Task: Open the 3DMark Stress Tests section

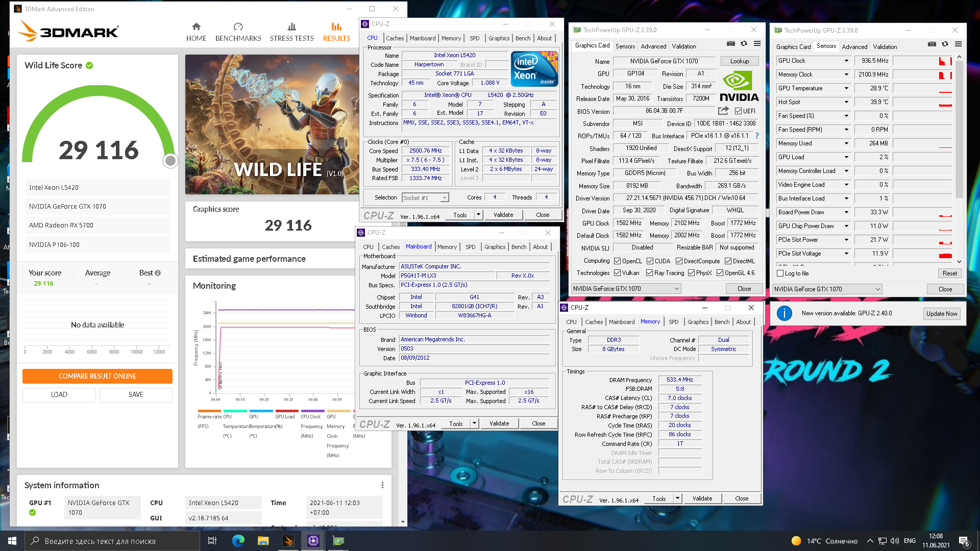Action: click(291, 32)
